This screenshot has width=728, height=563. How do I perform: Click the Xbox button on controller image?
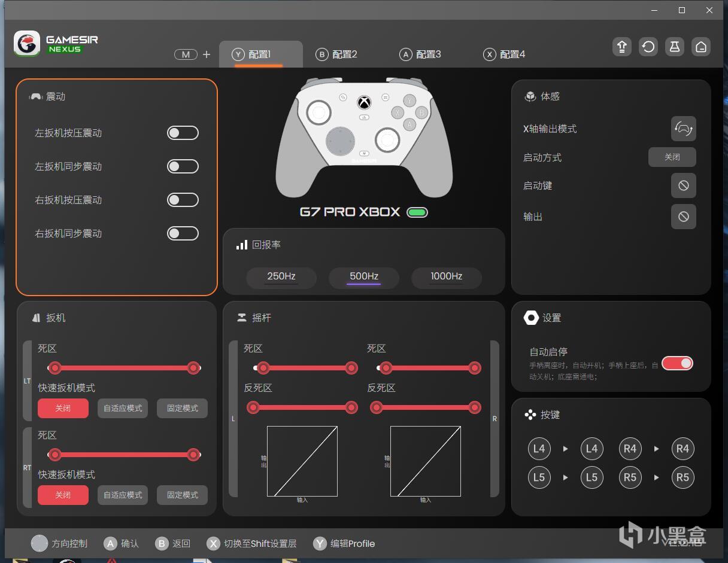tap(364, 102)
